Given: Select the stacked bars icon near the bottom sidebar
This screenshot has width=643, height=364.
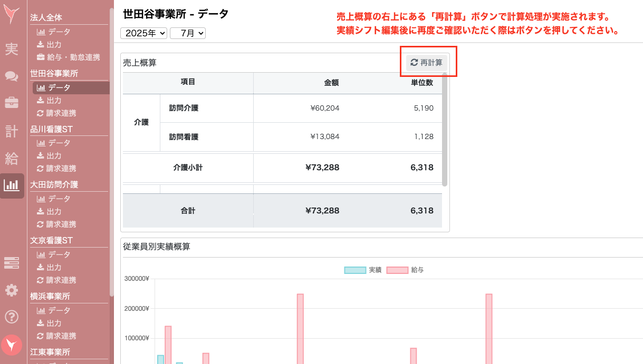Looking at the screenshot, I should (12, 263).
